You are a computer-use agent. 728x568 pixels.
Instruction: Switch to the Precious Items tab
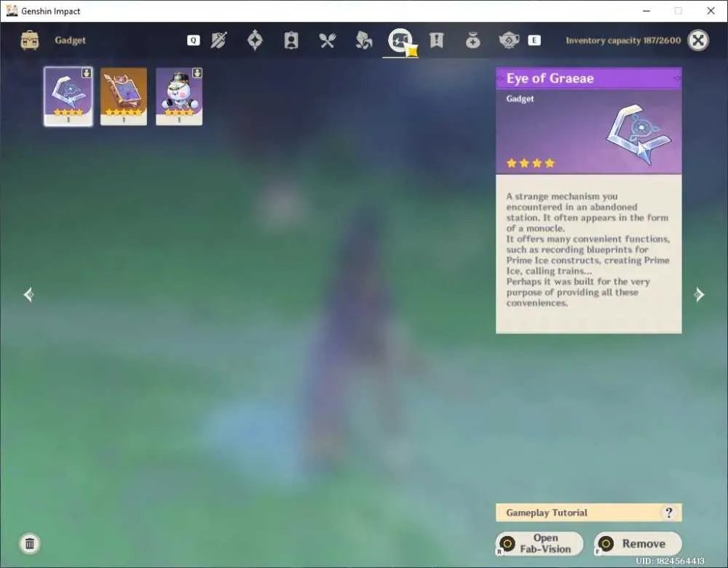(472, 41)
